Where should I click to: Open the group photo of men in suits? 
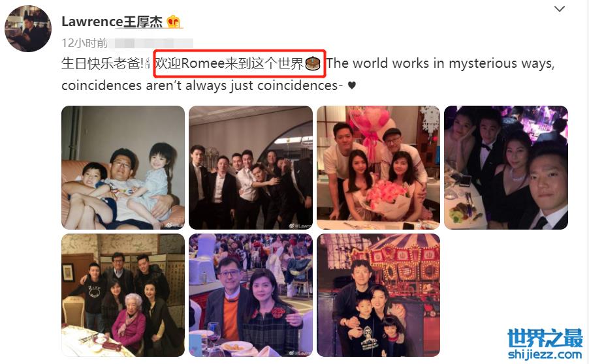[x=251, y=168]
